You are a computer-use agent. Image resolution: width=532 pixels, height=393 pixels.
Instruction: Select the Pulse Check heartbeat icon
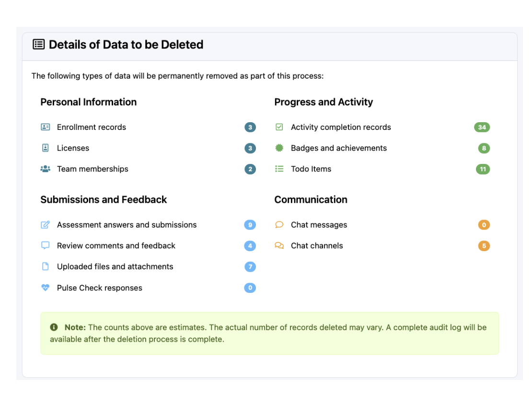coord(46,288)
